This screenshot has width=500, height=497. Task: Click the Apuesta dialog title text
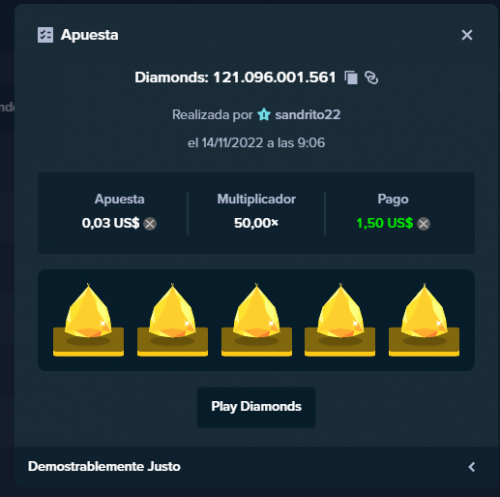point(89,35)
